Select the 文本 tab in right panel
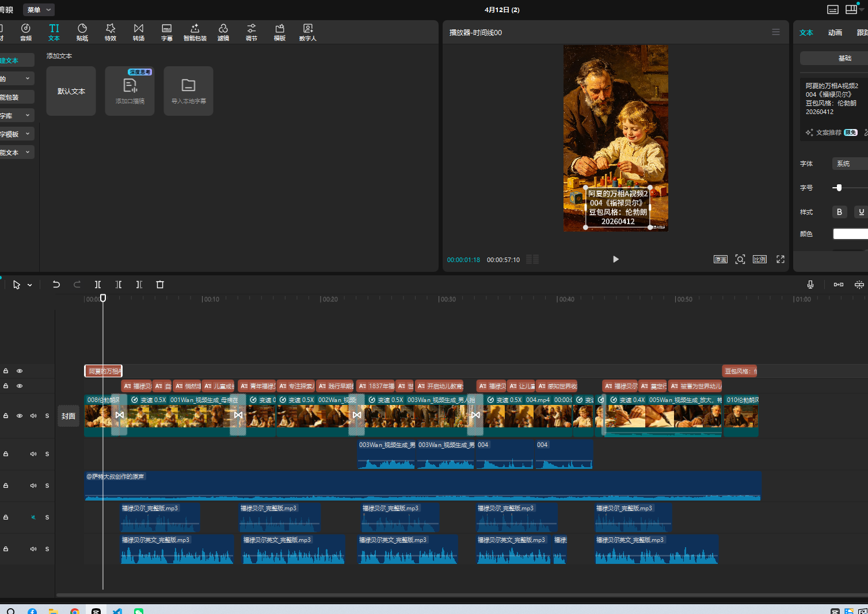 pos(806,33)
